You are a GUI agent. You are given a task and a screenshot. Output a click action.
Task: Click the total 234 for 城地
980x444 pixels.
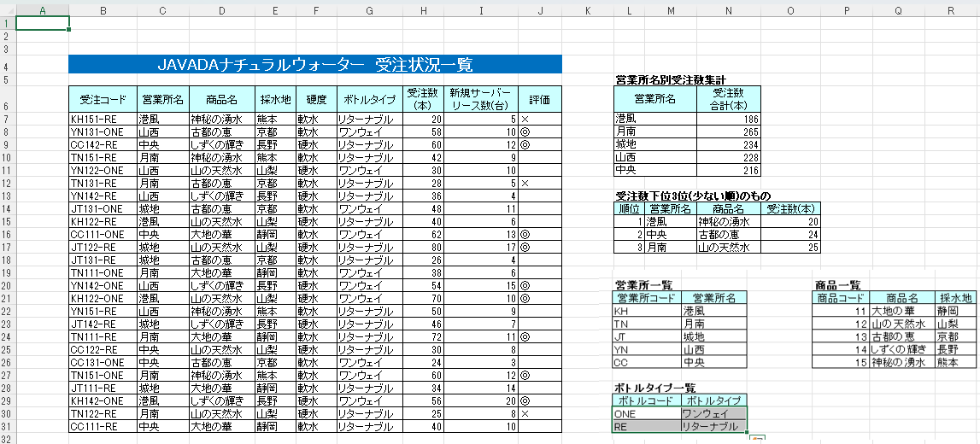(728, 145)
